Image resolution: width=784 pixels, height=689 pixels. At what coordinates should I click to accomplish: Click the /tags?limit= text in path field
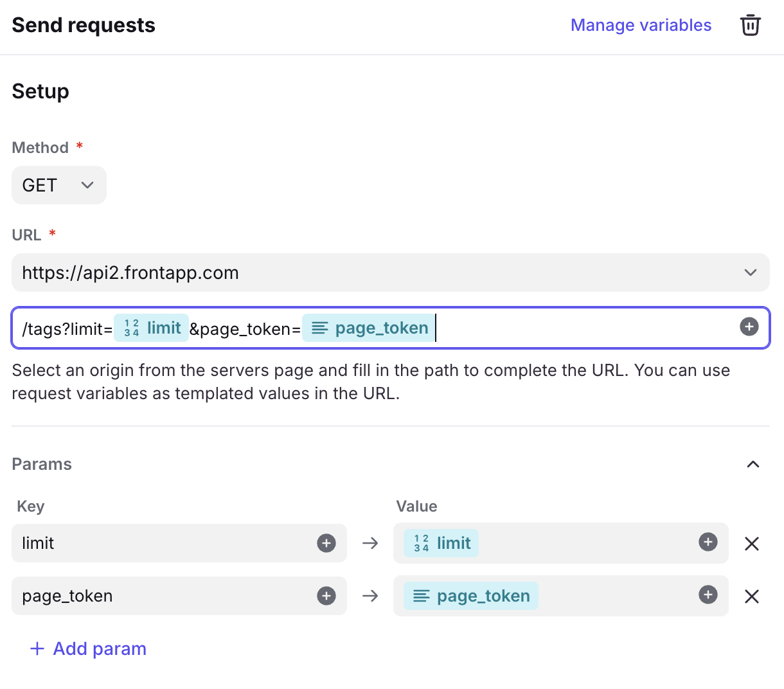[67, 329]
